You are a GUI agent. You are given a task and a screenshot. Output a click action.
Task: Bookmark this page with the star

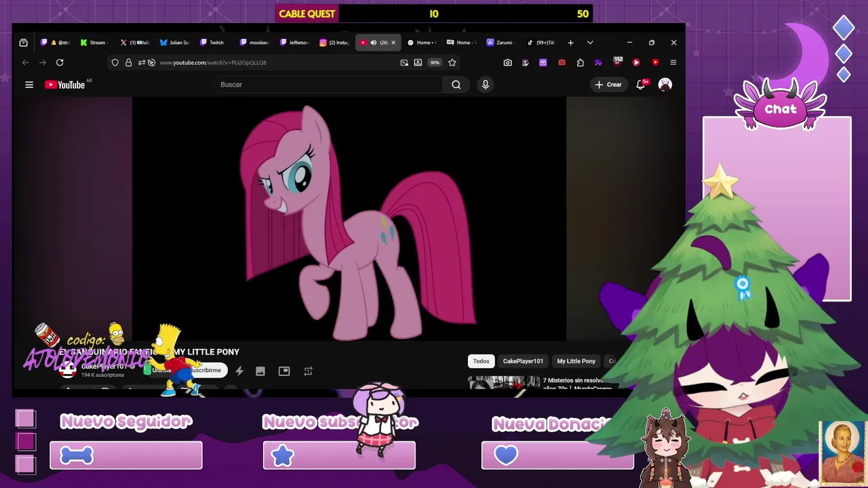452,62
